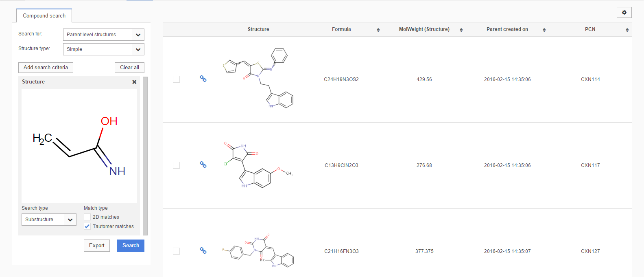This screenshot has height=277, width=644.
Task: Switch to the Compound search tab
Action: [x=44, y=16]
